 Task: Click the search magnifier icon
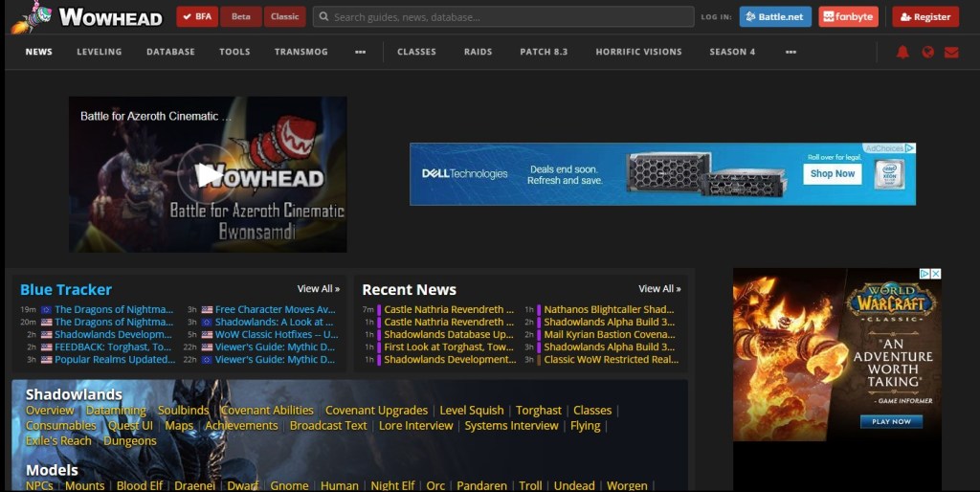point(323,17)
